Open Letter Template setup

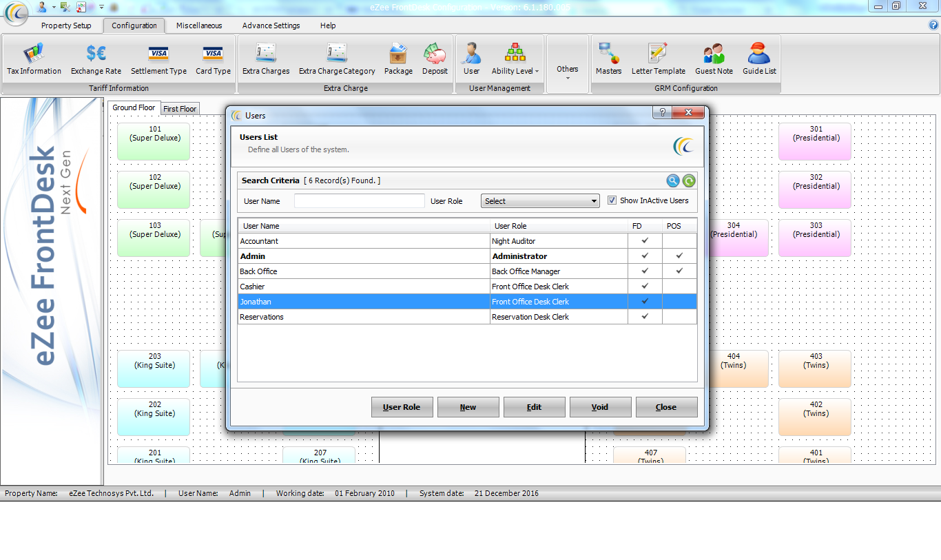(x=659, y=59)
